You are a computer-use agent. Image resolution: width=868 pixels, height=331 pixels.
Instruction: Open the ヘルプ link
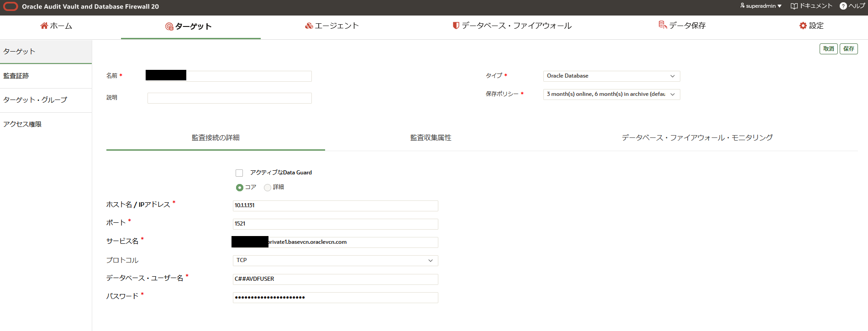(x=852, y=6)
